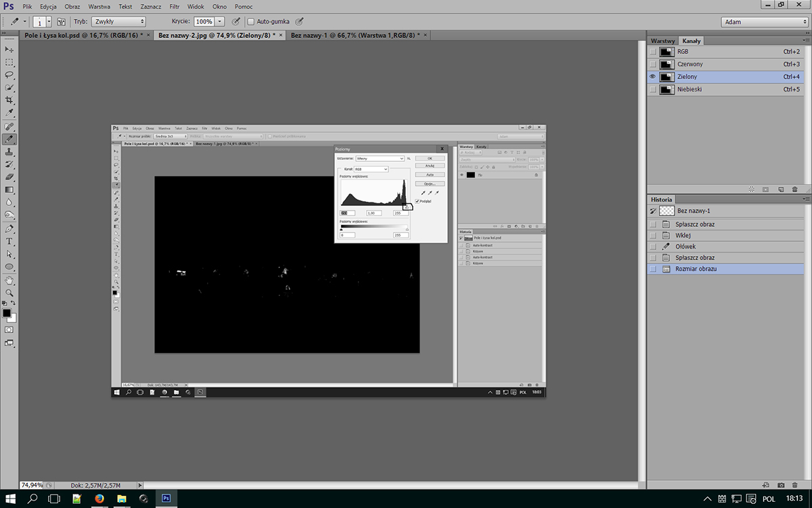The image size is (812, 508).
Task: Select the Crop tool
Action: tap(9, 100)
